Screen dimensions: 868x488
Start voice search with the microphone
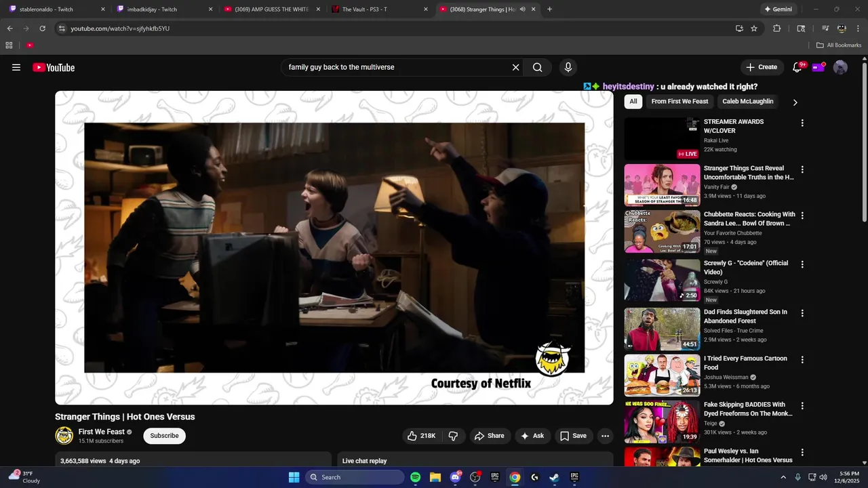click(x=568, y=67)
